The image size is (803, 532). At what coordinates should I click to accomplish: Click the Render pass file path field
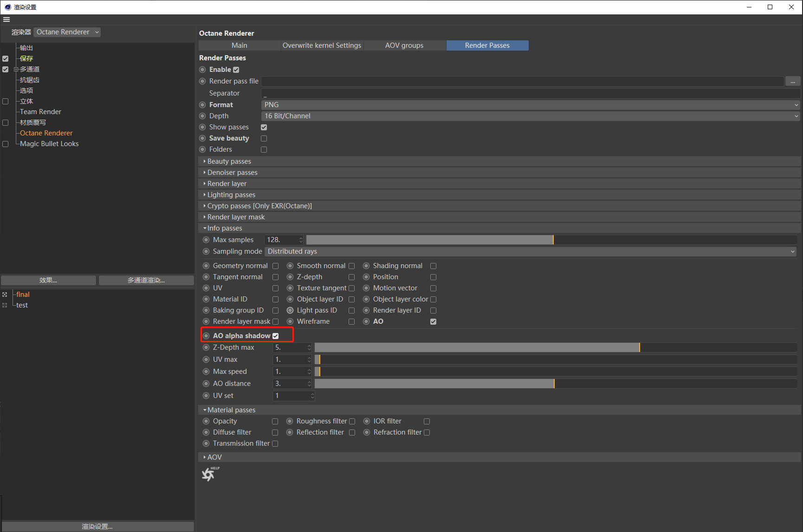pyautogui.click(x=523, y=81)
